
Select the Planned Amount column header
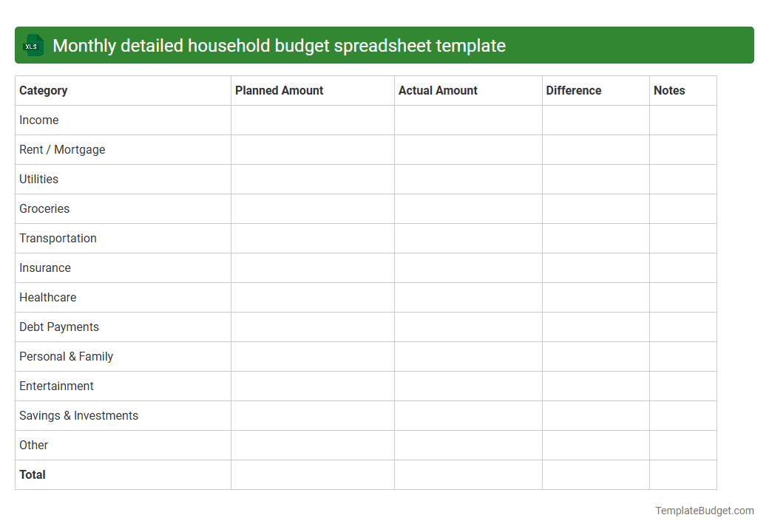click(x=279, y=90)
